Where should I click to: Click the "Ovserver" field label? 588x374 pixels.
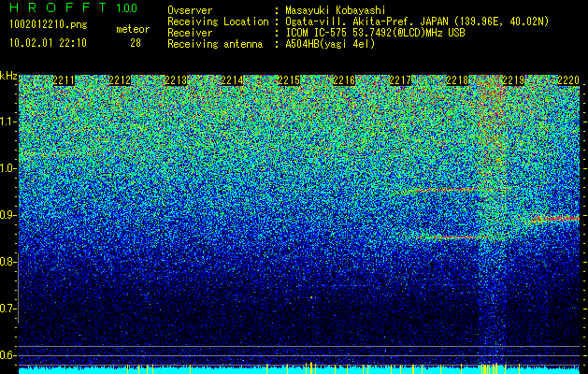(x=190, y=10)
